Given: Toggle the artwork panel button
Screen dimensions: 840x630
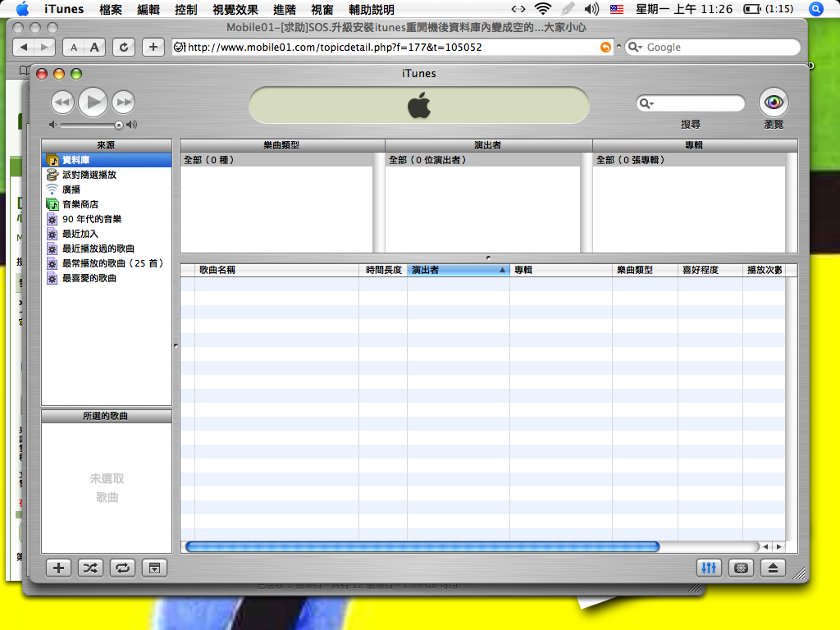Looking at the screenshot, I should [x=155, y=568].
